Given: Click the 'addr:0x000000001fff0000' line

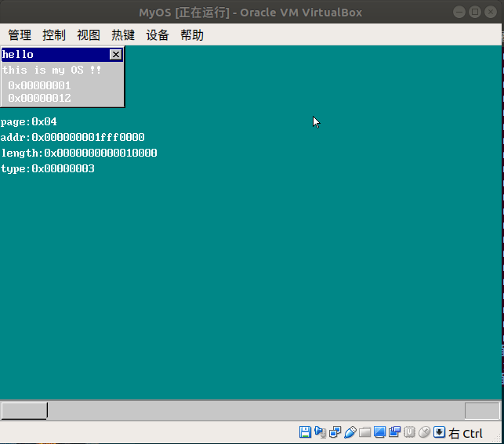Looking at the screenshot, I should pyautogui.click(x=73, y=137).
